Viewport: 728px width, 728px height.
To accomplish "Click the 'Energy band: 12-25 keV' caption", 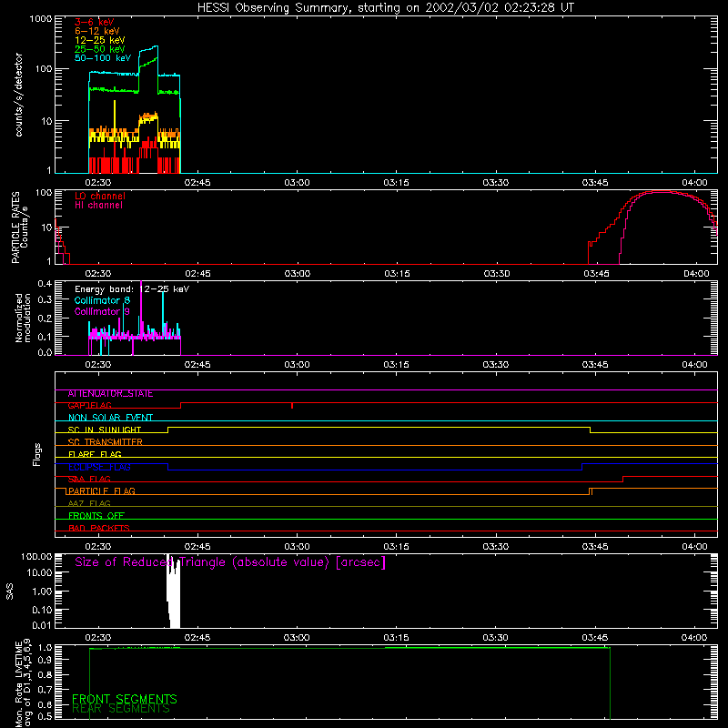I will click(x=132, y=289).
